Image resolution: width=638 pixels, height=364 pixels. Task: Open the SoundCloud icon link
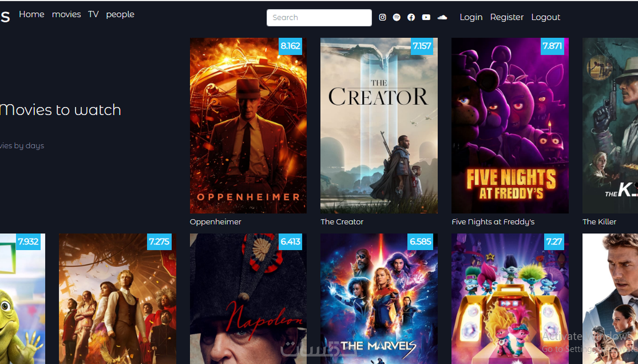click(442, 17)
